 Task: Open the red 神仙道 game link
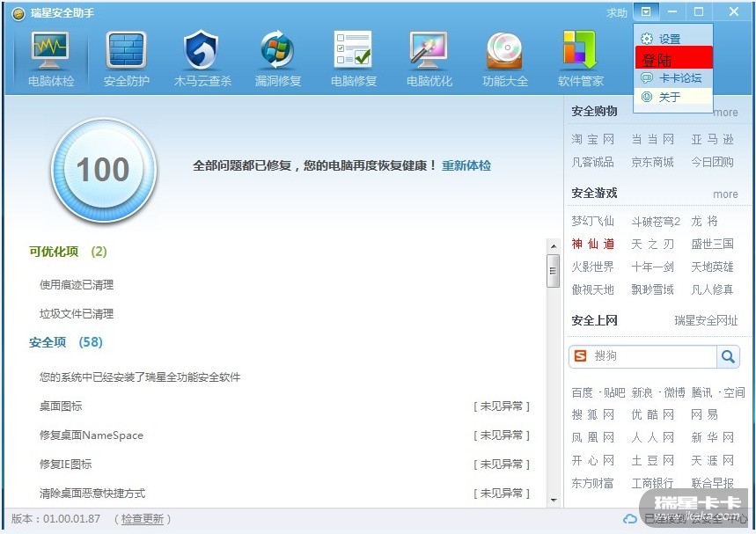pyautogui.click(x=592, y=244)
